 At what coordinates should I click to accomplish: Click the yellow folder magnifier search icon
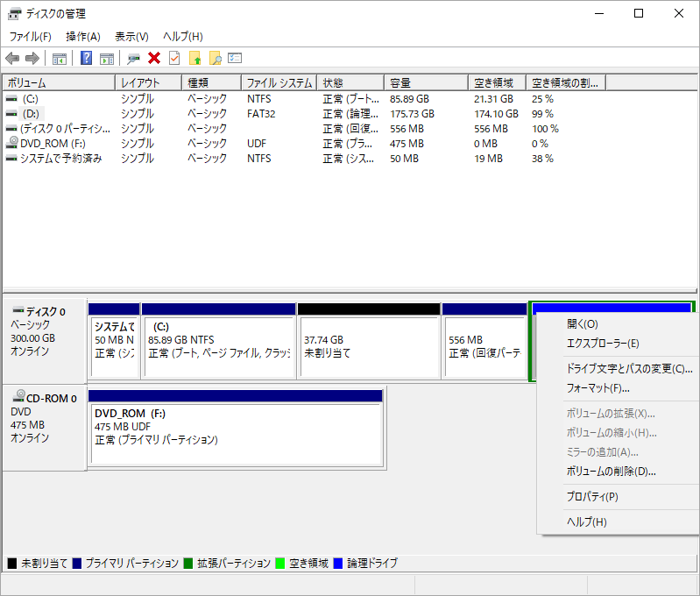click(215, 59)
